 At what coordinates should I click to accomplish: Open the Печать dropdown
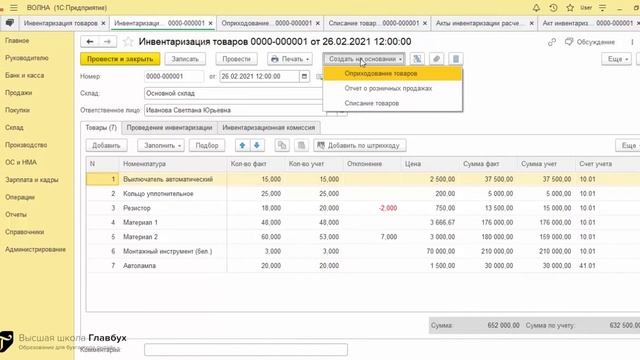coord(290,59)
